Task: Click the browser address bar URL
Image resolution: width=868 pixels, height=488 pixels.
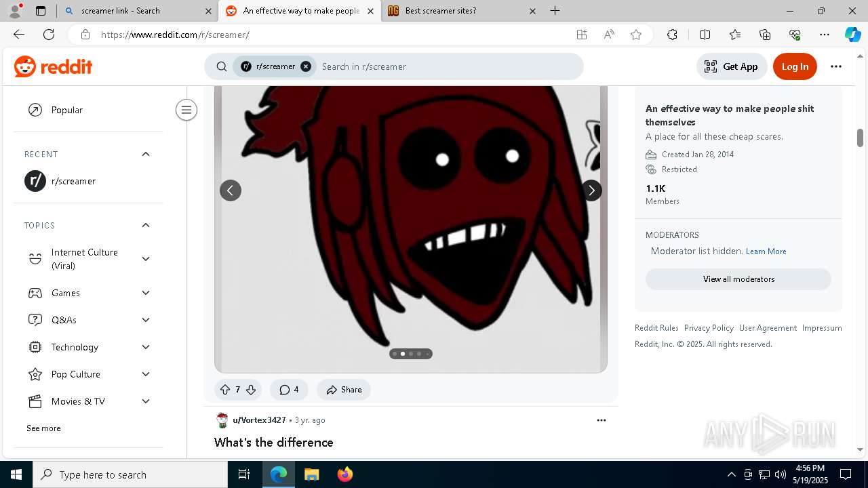Action: click(175, 35)
